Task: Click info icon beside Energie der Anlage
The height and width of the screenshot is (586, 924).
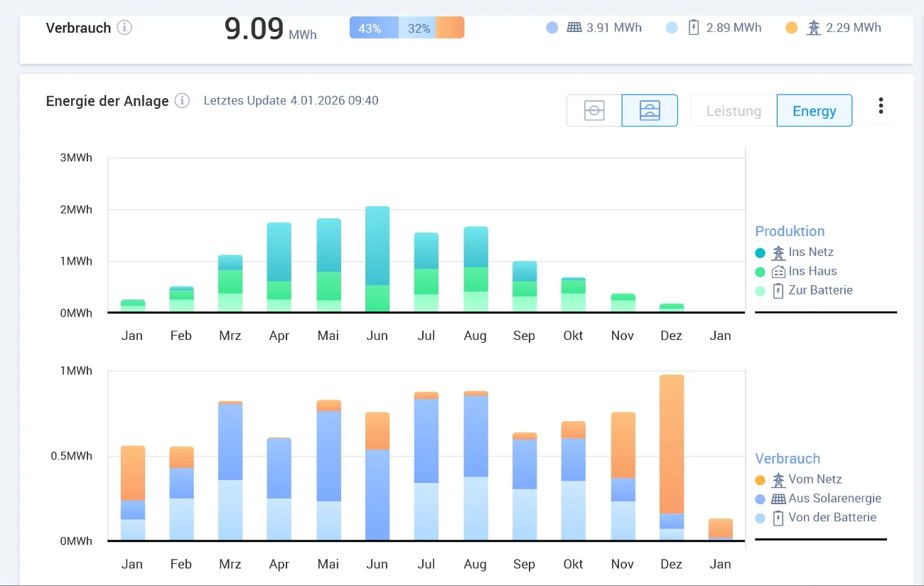Action: [182, 101]
